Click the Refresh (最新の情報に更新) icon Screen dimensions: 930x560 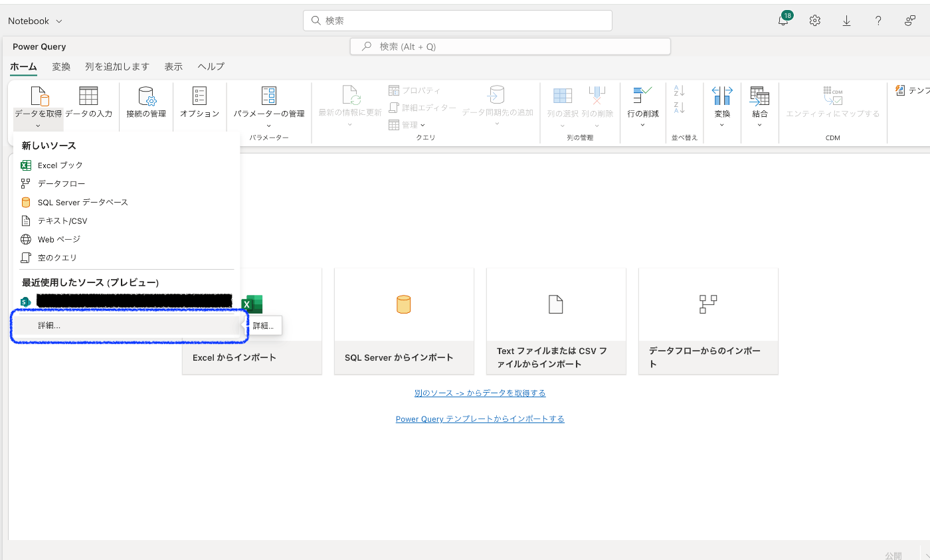(x=351, y=96)
